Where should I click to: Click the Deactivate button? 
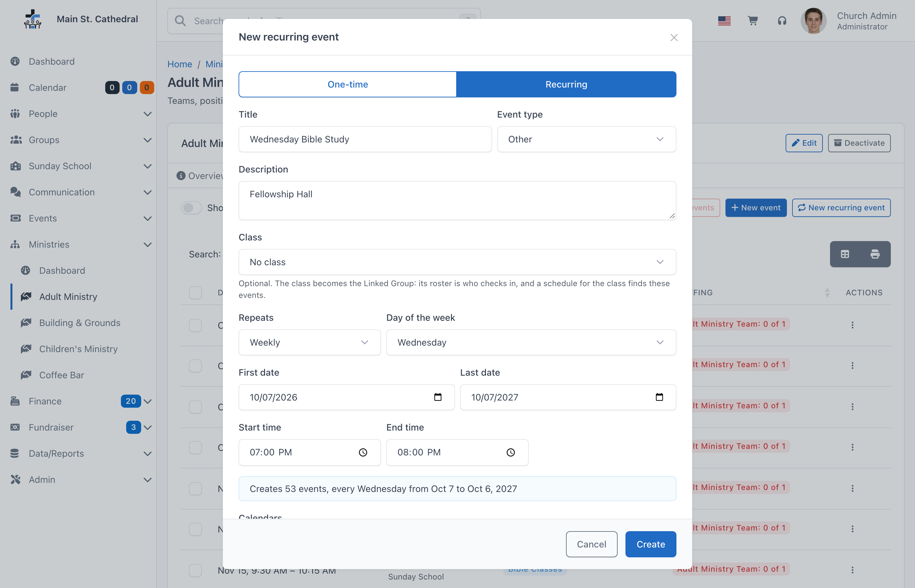pos(859,143)
